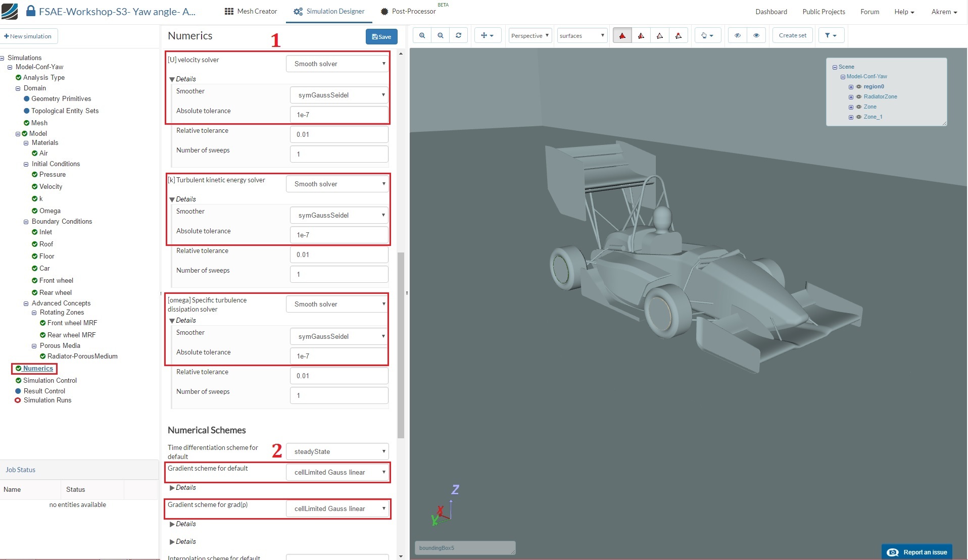The width and height of the screenshot is (968, 560).
Task: Hide RadiatorZone using its eye icon
Action: tap(858, 97)
